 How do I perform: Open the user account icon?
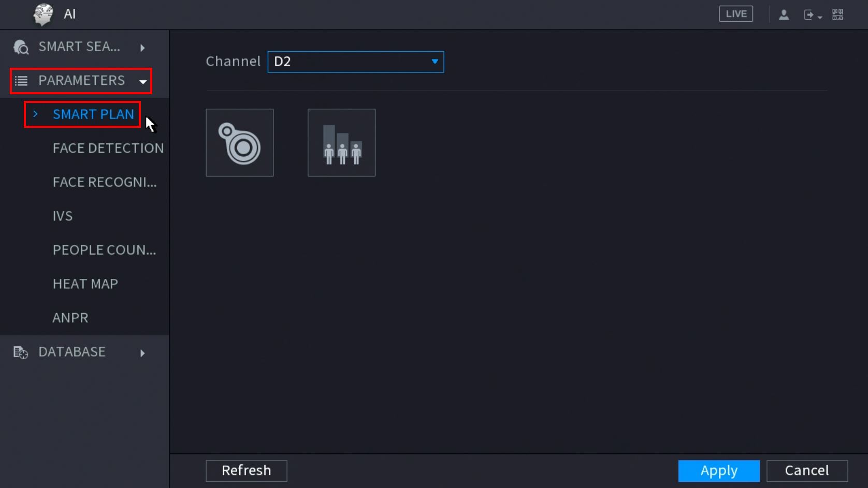point(784,14)
